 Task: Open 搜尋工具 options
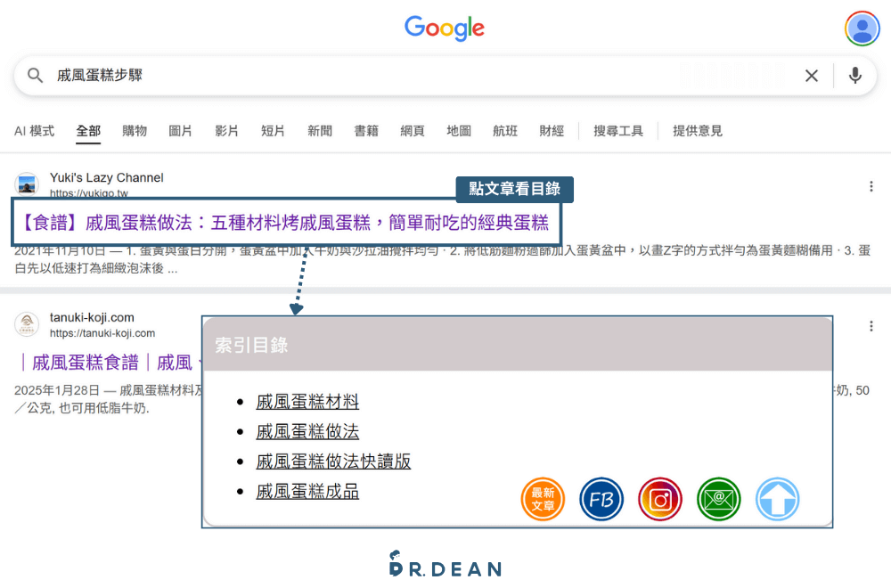[618, 131]
